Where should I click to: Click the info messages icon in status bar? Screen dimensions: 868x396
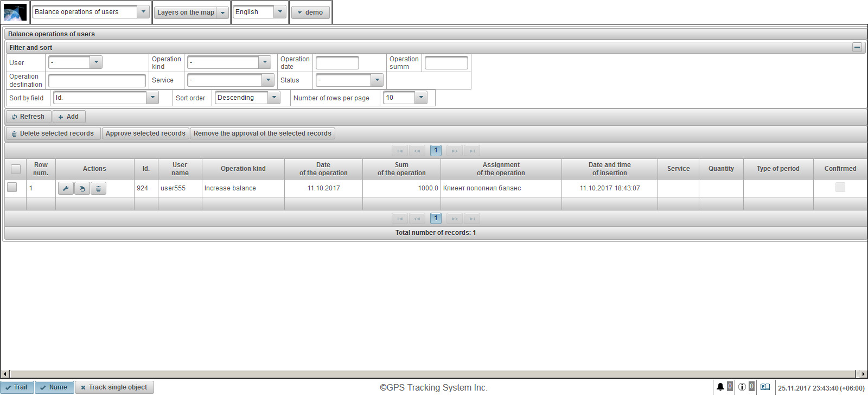[742, 387]
